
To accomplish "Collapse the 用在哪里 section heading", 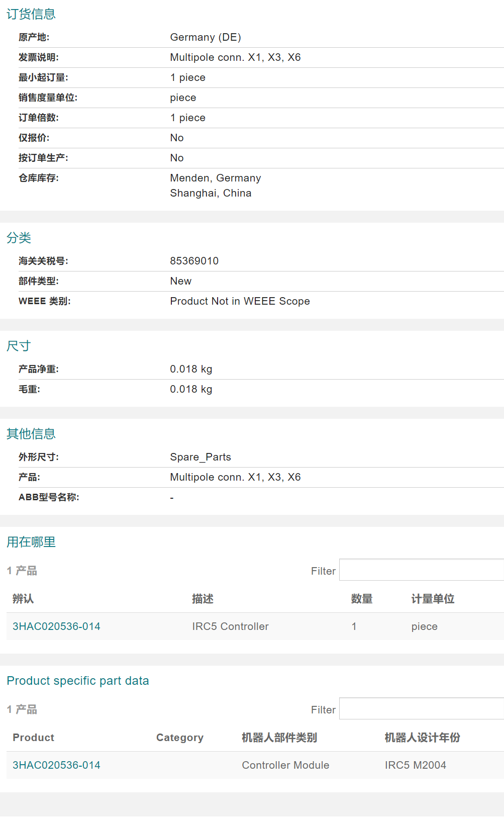I will coord(31,542).
